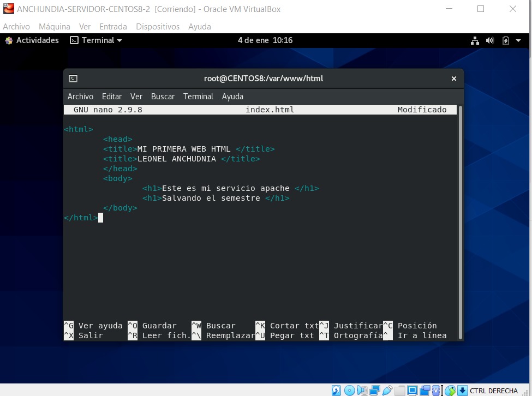Click the mouse integration status icon
Image resolution: width=532 pixels, height=396 pixels.
click(x=450, y=391)
